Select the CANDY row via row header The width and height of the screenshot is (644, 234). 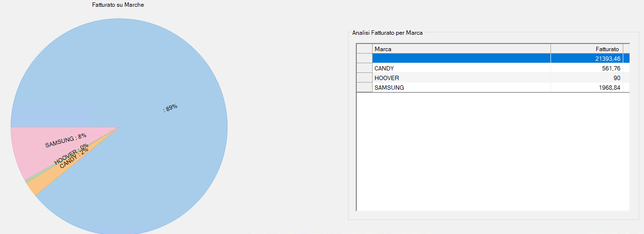364,69
